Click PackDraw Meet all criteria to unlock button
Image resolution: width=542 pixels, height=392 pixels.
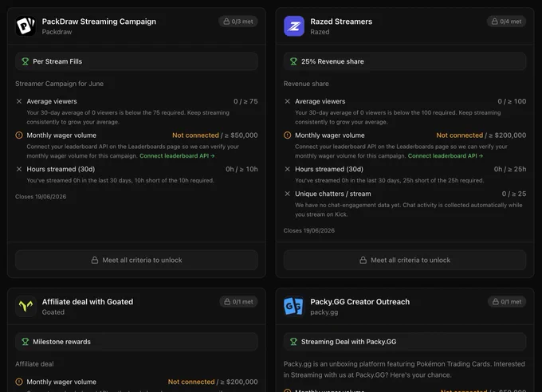point(136,260)
